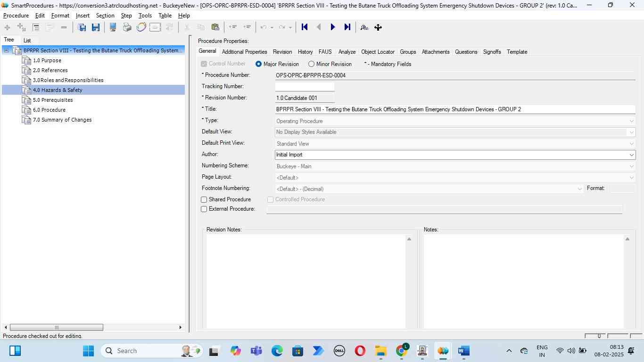Click the printer icon in toolbar
The image size is (644, 362).
point(127,27)
